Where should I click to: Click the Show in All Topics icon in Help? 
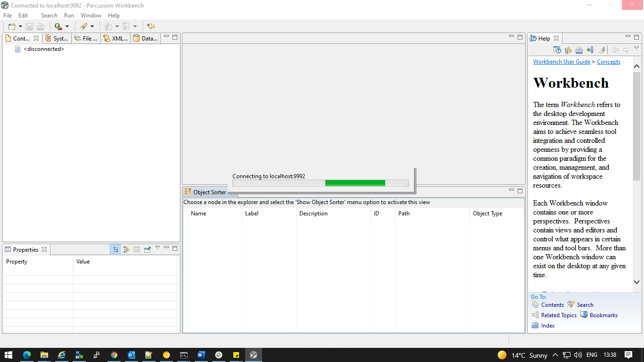coord(557,50)
